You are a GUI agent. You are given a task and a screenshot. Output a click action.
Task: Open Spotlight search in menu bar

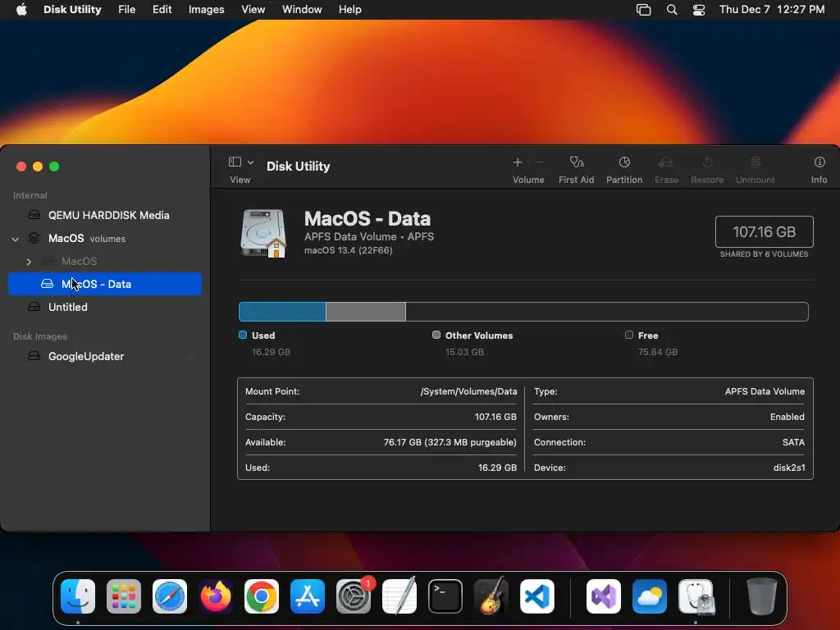[x=672, y=10]
